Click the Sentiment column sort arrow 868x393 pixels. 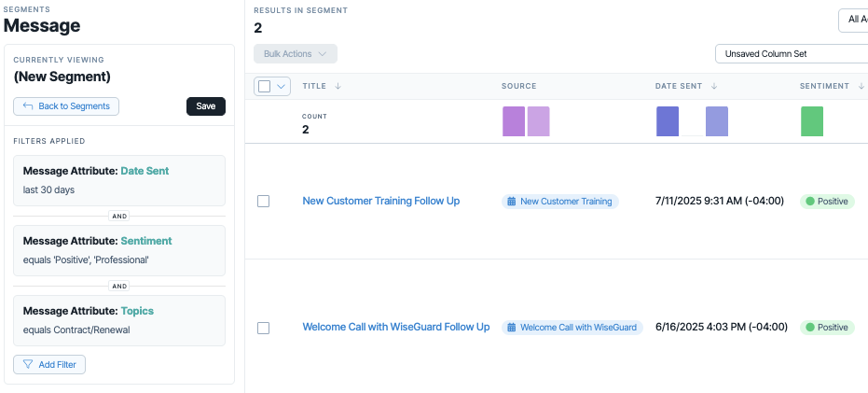pos(861,86)
